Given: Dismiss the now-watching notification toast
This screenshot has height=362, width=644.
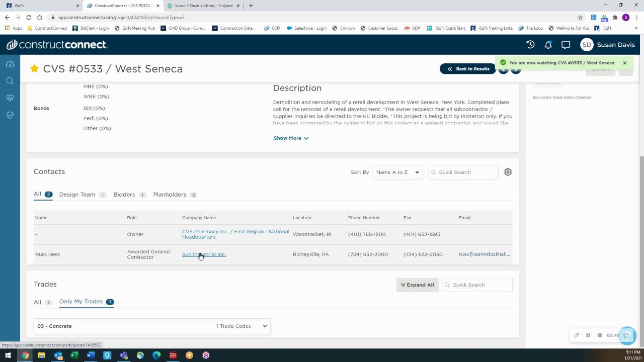Looking at the screenshot, I should 624,63.
